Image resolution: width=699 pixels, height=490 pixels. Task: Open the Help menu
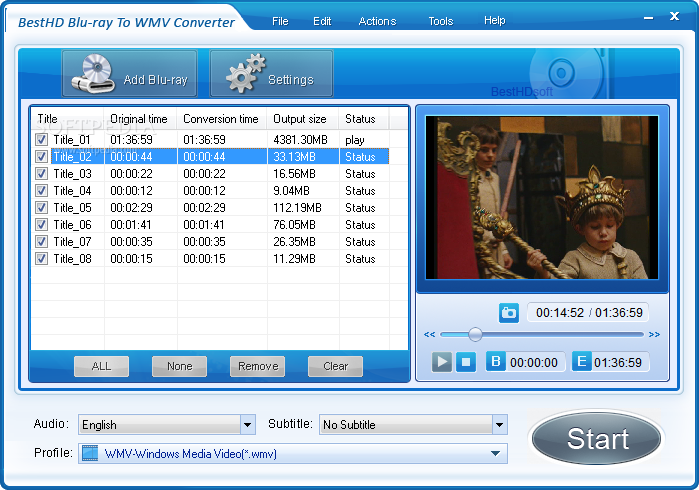point(494,21)
